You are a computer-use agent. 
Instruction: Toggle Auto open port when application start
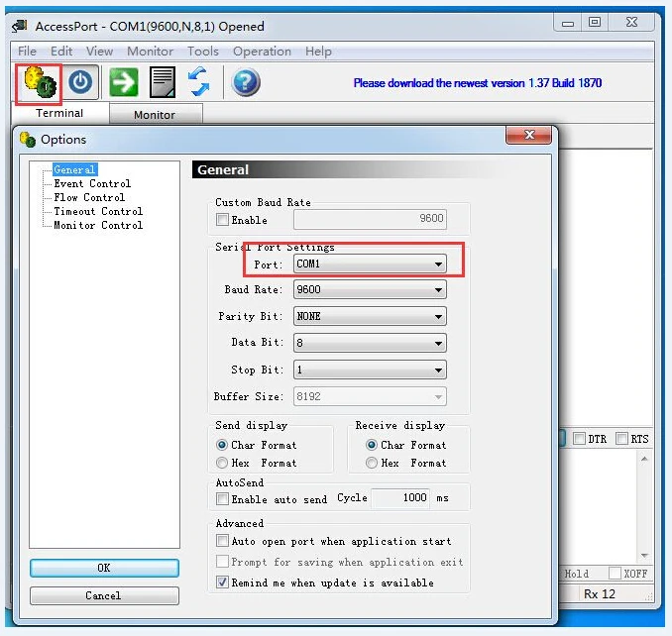223,542
